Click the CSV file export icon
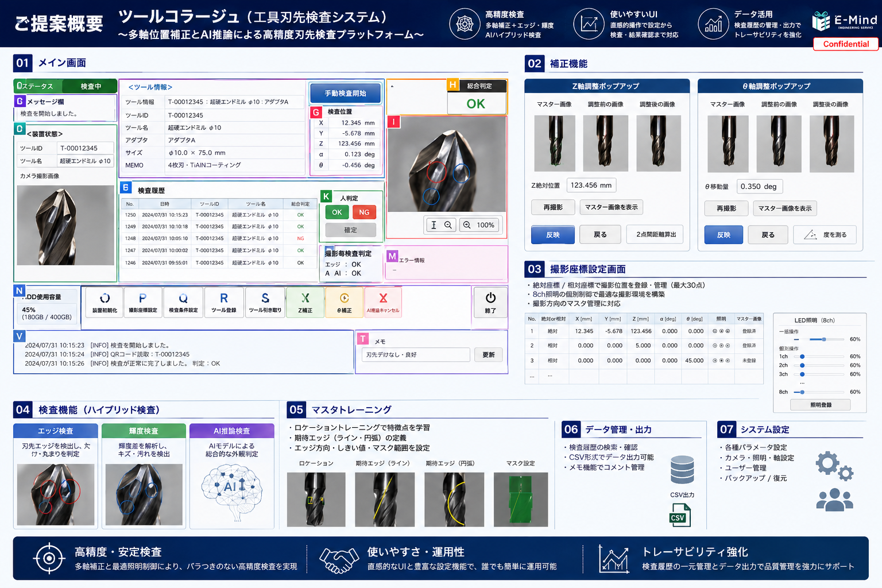Image resolution: width=882 pixels, height=588 pixels. click(x=680, y=515)
